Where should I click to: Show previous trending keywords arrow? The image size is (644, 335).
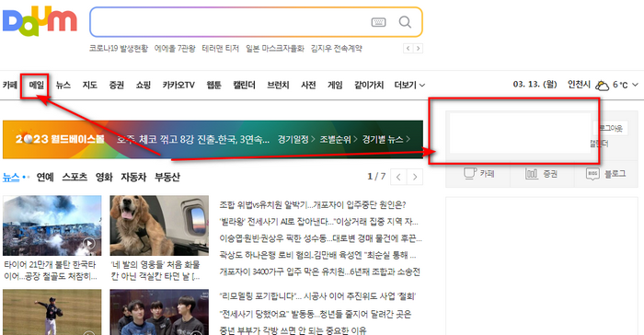point(408,49)
